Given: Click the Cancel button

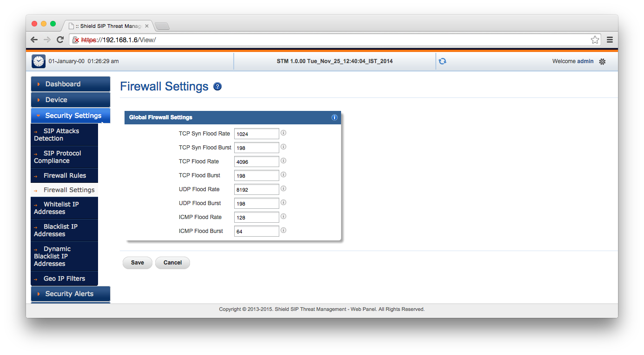Looking at the screenshot, I should (172, 263).
